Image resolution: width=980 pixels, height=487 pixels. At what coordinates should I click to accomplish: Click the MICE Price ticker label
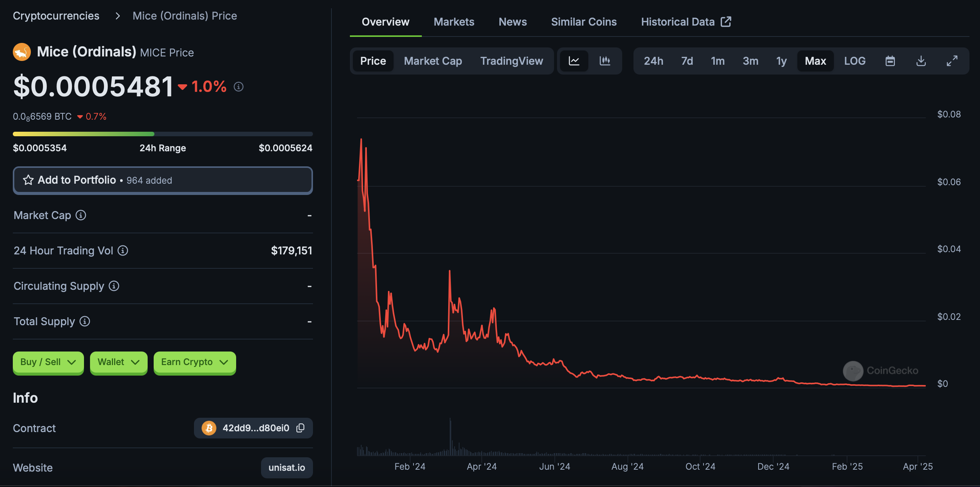click(x=166, y=52)
